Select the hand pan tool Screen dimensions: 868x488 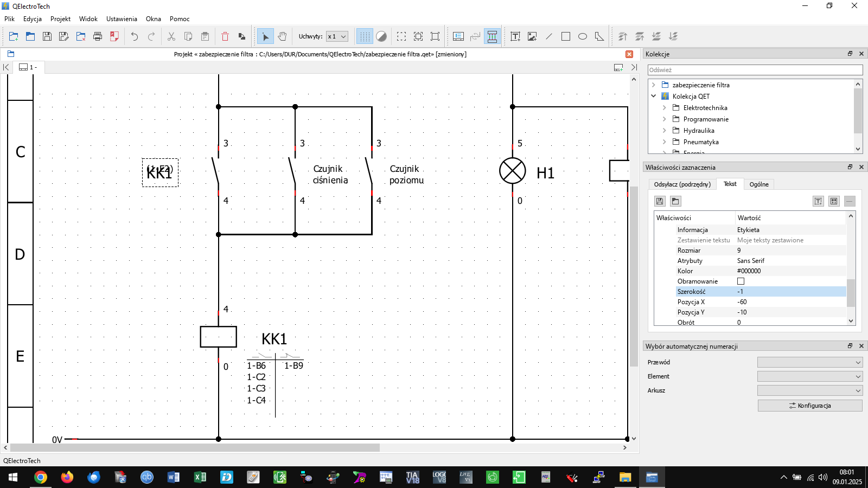282,36
